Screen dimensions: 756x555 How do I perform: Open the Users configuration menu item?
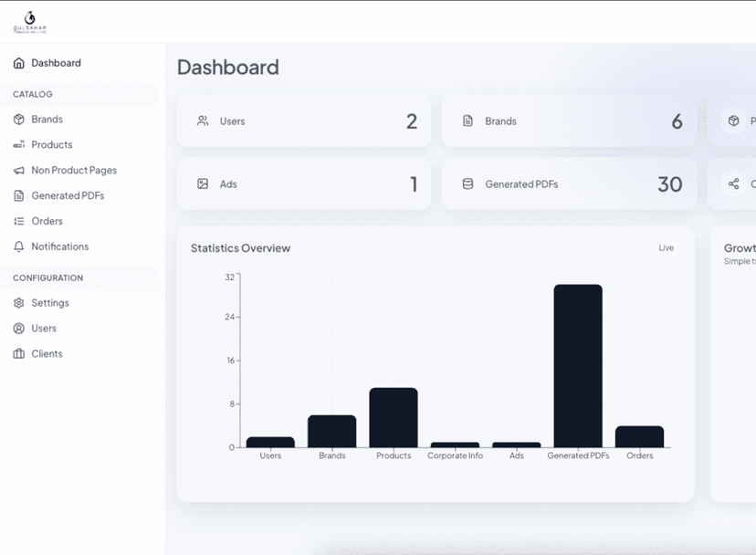pyautogui.click(x=44, y=329)
